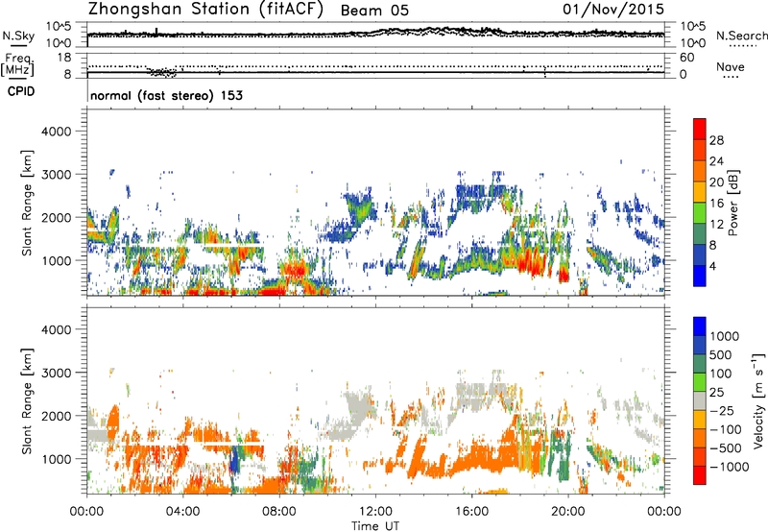Click the N.Sky legend label
Image resolution: width=768 pixels, height=532 pixels.
click(x=18, y=36)
